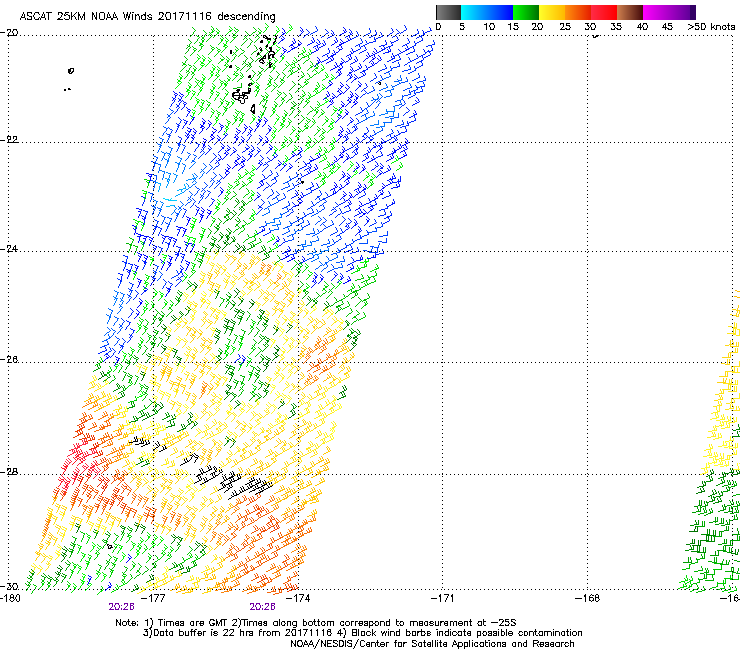This screenshot has width=740, height=650.
Task: Click the note line 'Times are GMT'
Action: tap(191, 623)
